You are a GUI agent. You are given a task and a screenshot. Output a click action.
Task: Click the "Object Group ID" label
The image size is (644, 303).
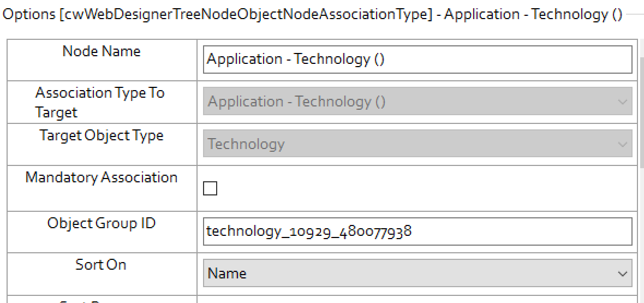[x=102, y=223]
